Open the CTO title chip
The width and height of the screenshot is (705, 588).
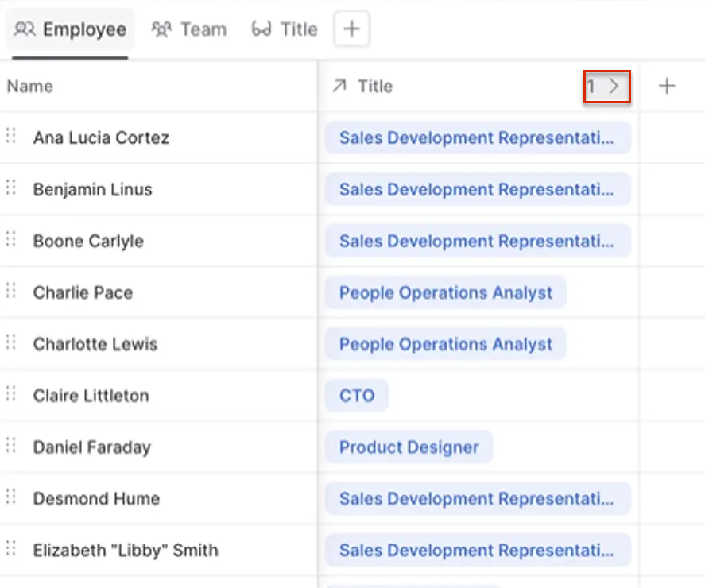point(357,396)
